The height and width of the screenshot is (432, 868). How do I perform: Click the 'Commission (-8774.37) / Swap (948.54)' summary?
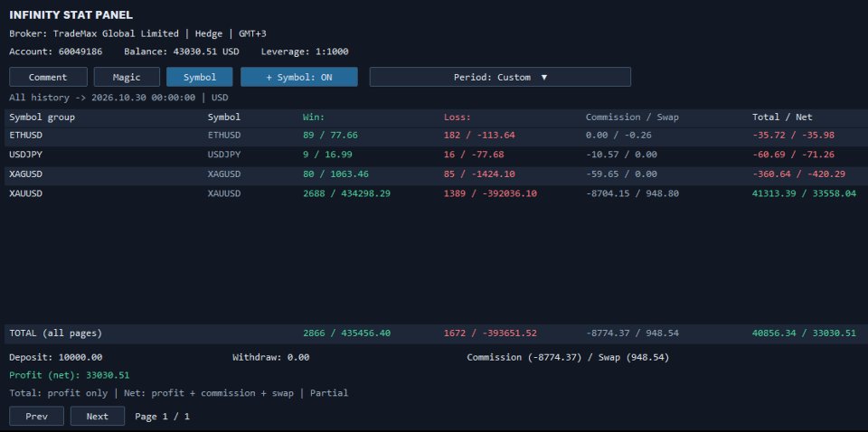(x=568, y=357)
